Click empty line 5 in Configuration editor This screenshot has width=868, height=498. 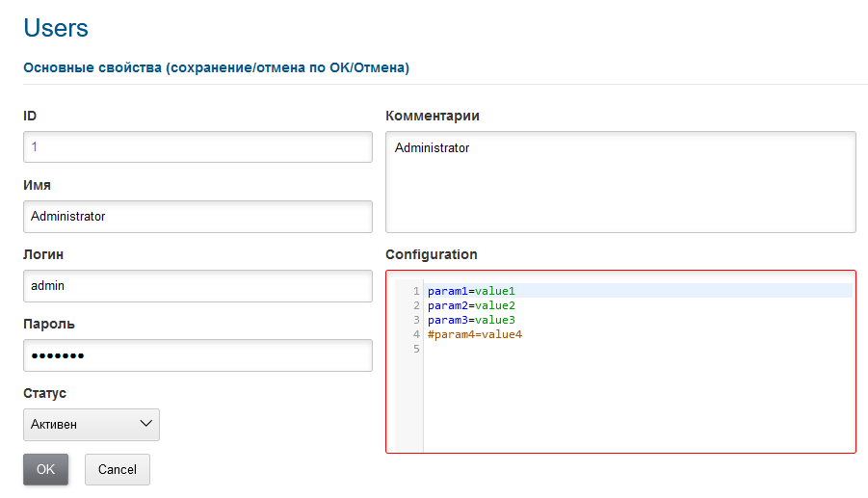(578, 349)
